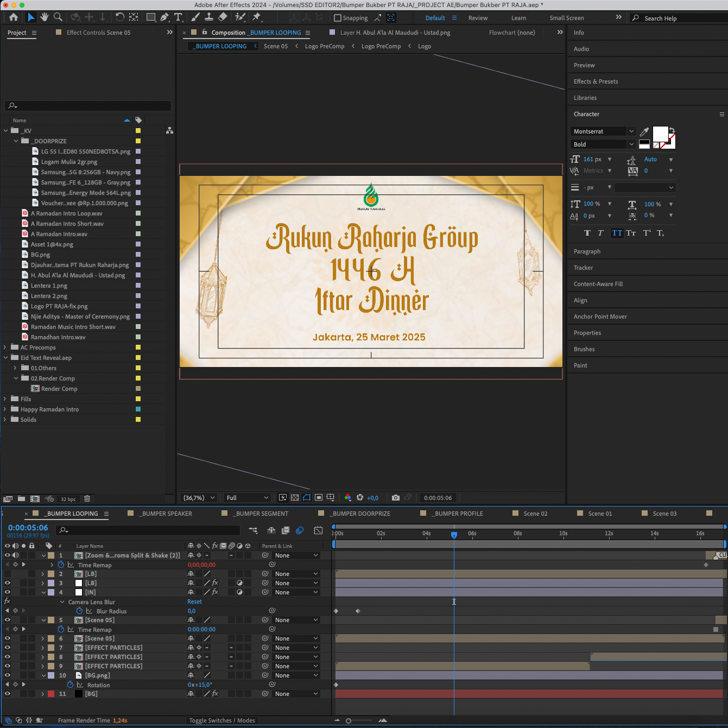Create a new folder in Project panel
Viewport: 728px width, 728px height.
[x=21, y=499]
